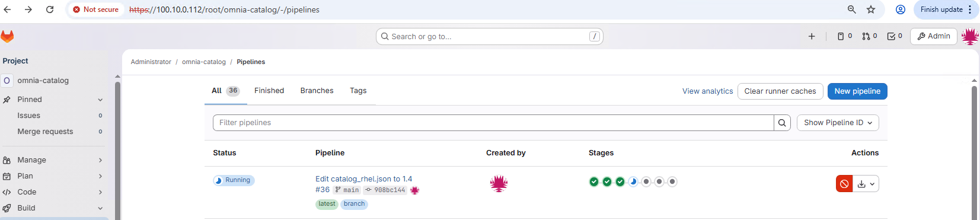This screenshot has height=220, width=980.
Task: Click the omnia-catalog breadcrumb link
Action: [204, 62]
